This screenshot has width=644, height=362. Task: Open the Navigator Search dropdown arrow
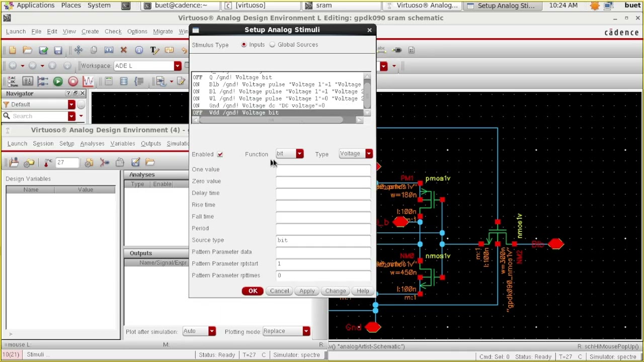click(71, 116)
